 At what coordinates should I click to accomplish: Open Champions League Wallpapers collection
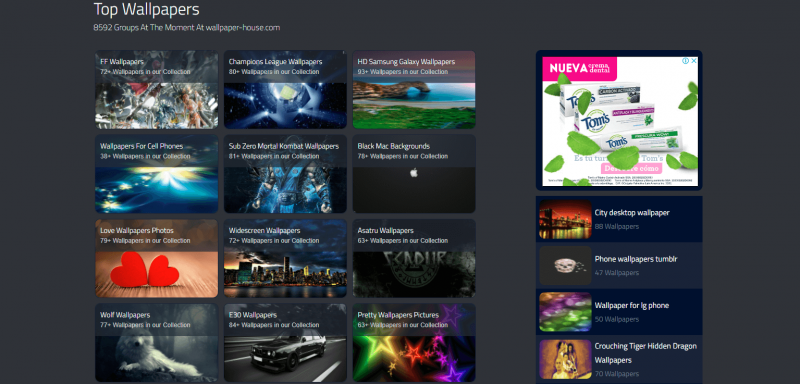pyautogui.click(x=285, y=89)
